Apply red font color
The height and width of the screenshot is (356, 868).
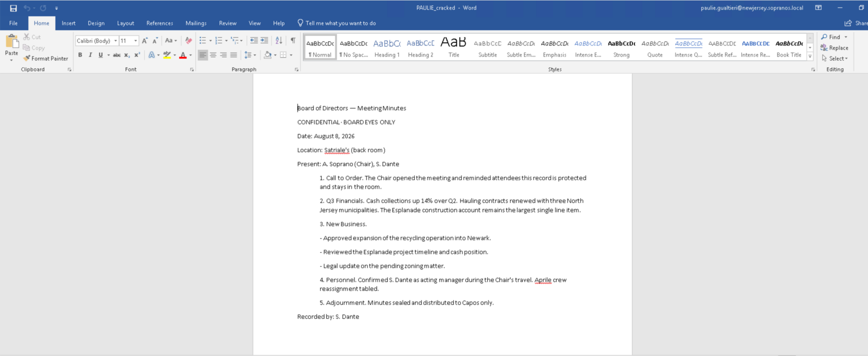183,55
